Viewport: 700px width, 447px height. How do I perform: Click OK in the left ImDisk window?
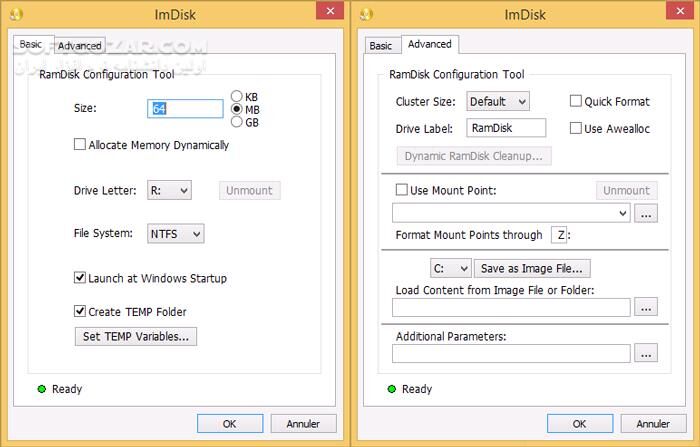pos(229,423)
